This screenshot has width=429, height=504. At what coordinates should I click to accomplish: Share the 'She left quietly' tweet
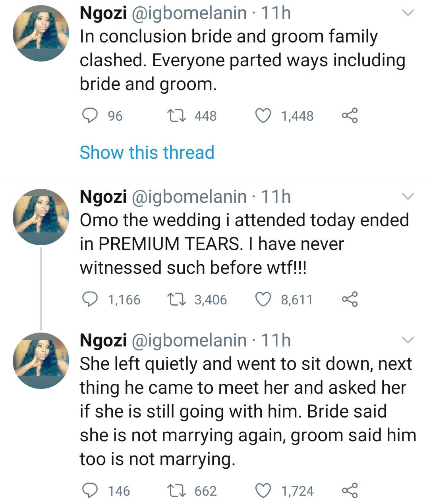350,491
